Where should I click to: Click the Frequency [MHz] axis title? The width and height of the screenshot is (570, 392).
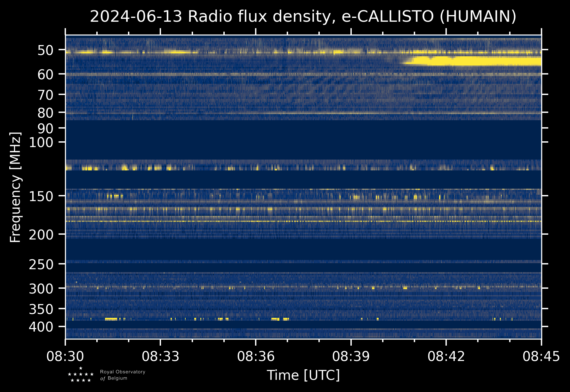(x=15, y=187)
